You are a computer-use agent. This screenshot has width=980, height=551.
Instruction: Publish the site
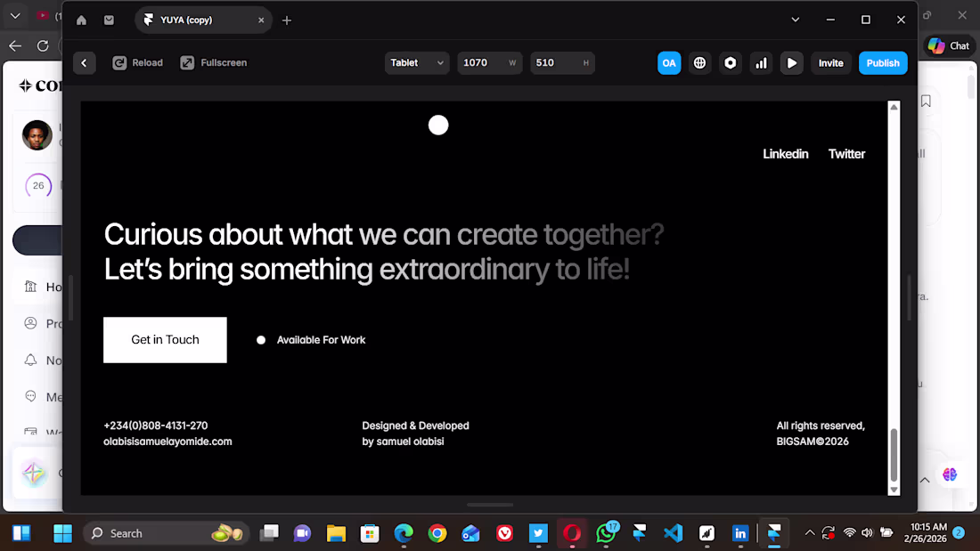coord(883,63)
